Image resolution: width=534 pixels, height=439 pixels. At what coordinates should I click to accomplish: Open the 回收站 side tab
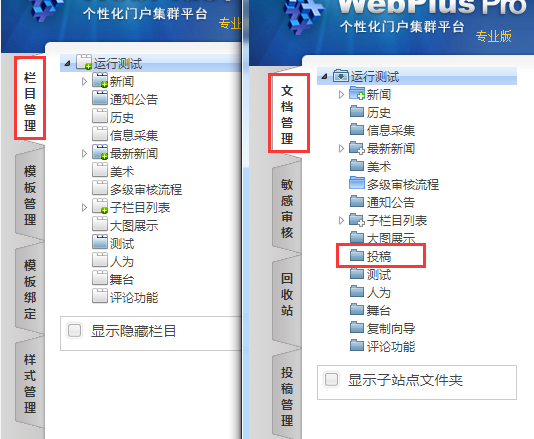click(x=287, y=294)
